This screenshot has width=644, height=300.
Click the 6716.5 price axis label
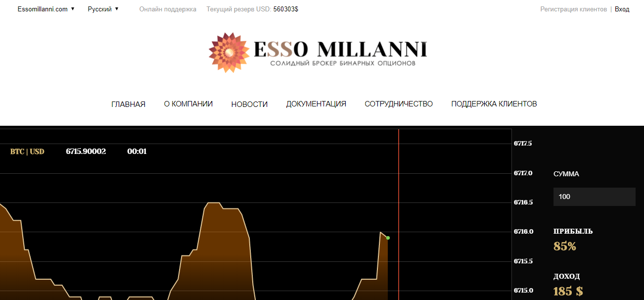click(x=523, y=202)
